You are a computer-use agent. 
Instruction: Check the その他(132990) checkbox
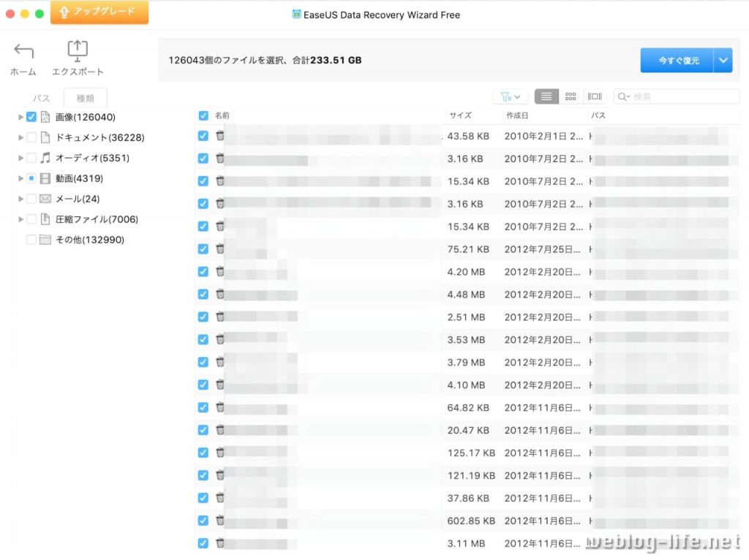(x=31, y=240)
